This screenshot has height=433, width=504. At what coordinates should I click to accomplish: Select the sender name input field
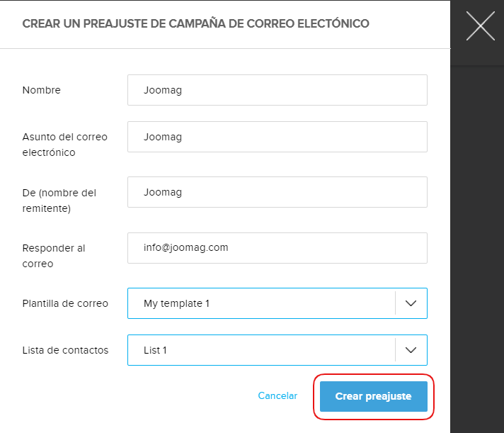click(x=277, y=192)
